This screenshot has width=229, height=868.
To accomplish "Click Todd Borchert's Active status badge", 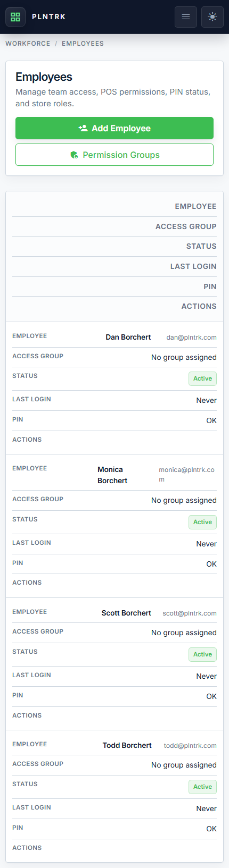I will click(202, 787).
